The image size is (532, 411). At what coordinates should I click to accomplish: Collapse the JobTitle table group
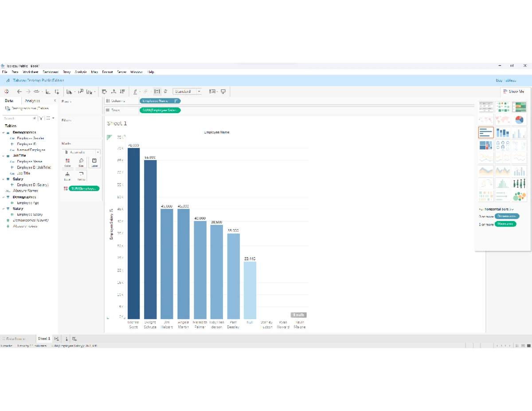pyautogui.click(x=4, y=156)
